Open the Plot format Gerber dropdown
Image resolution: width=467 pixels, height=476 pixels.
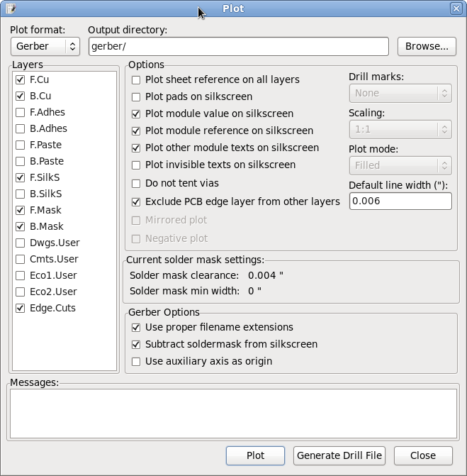click(x=45, y=46)
